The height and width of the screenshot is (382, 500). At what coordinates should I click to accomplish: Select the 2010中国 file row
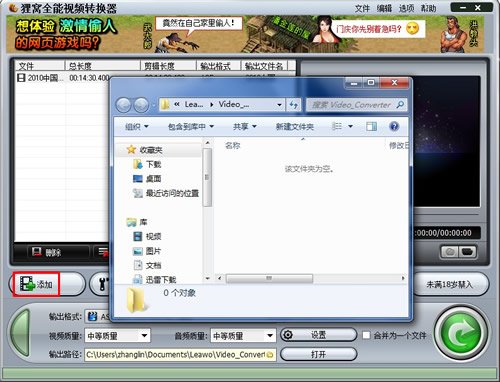(x=63, y=78)
